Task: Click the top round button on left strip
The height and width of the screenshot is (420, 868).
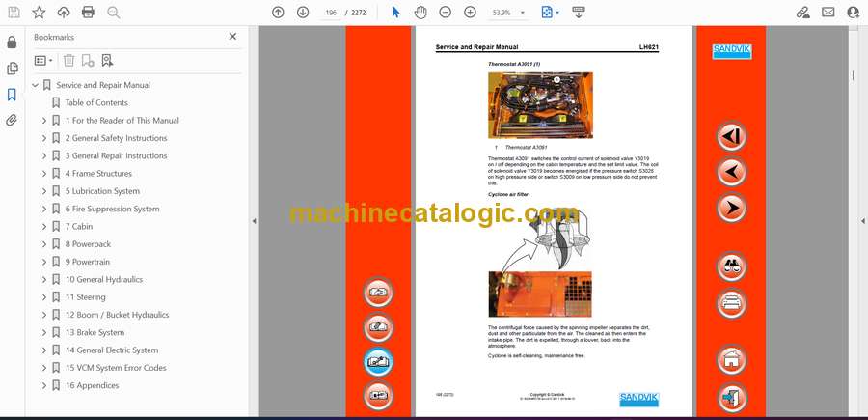Action: [x=378, y=293]
